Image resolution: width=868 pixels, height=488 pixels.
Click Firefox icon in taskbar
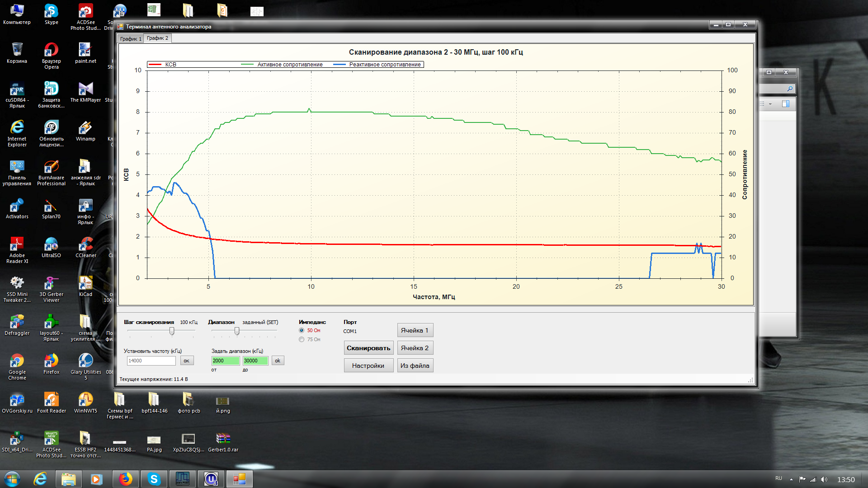[x=125, y=479]
